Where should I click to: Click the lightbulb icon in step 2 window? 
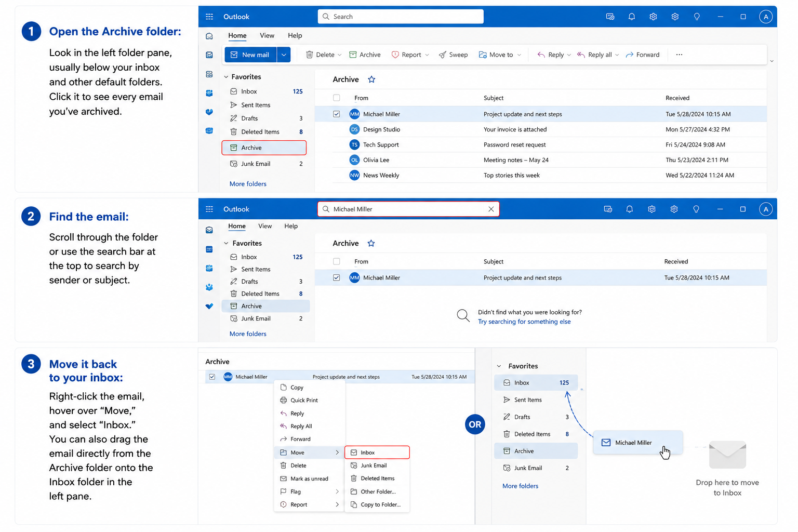point(696,209)
